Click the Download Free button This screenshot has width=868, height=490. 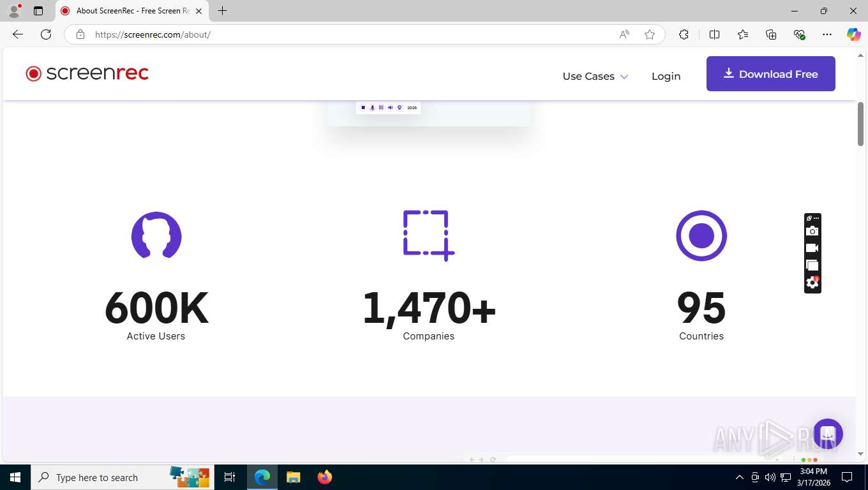[770, 74]
